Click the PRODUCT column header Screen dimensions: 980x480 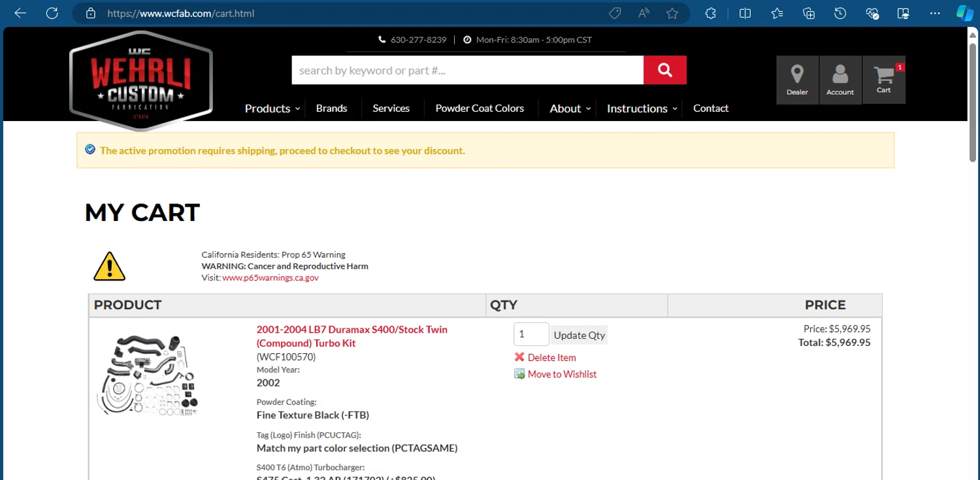127,305
